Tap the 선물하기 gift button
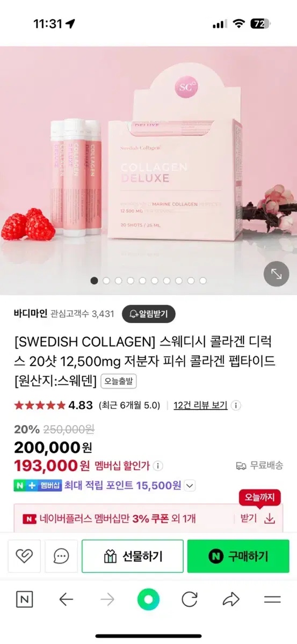Image resolution: width=297 pixels, height=644 pixels. point(133,557)
